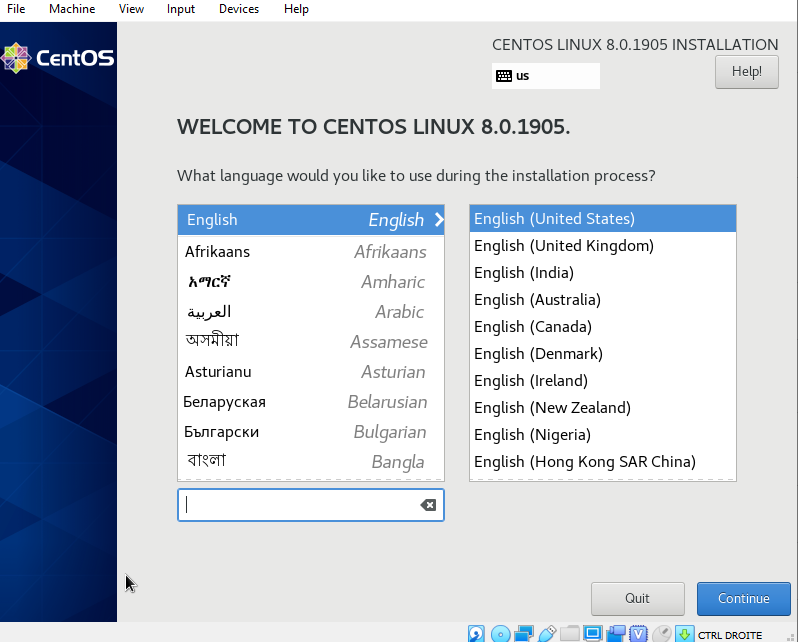Click the green arrow host key icon

point(684,634)
